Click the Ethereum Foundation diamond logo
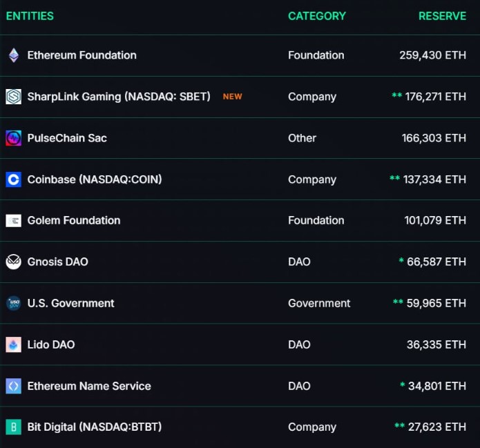 [14, 55]
